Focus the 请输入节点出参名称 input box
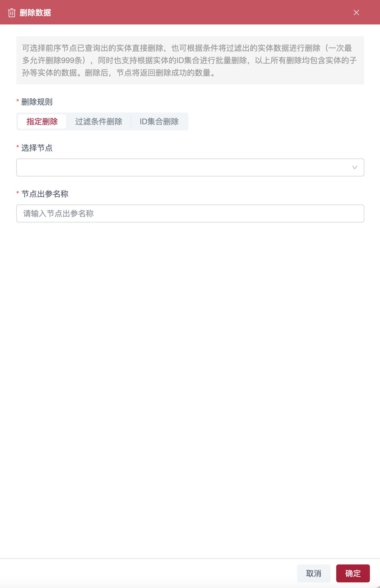This screenshot has width=380, height=588. click(x=190, y=213)
